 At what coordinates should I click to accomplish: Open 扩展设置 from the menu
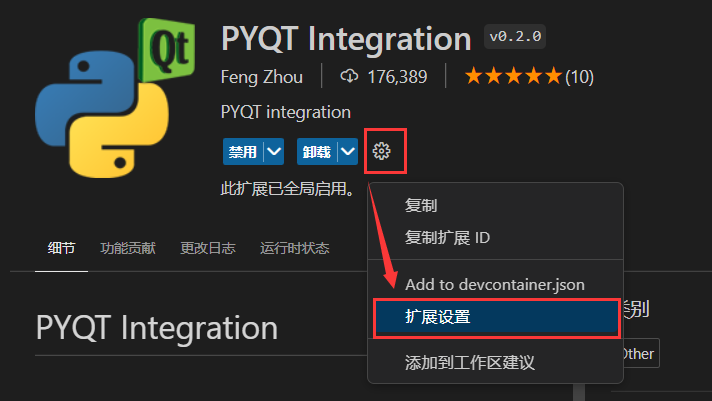(x=496, y=317)
